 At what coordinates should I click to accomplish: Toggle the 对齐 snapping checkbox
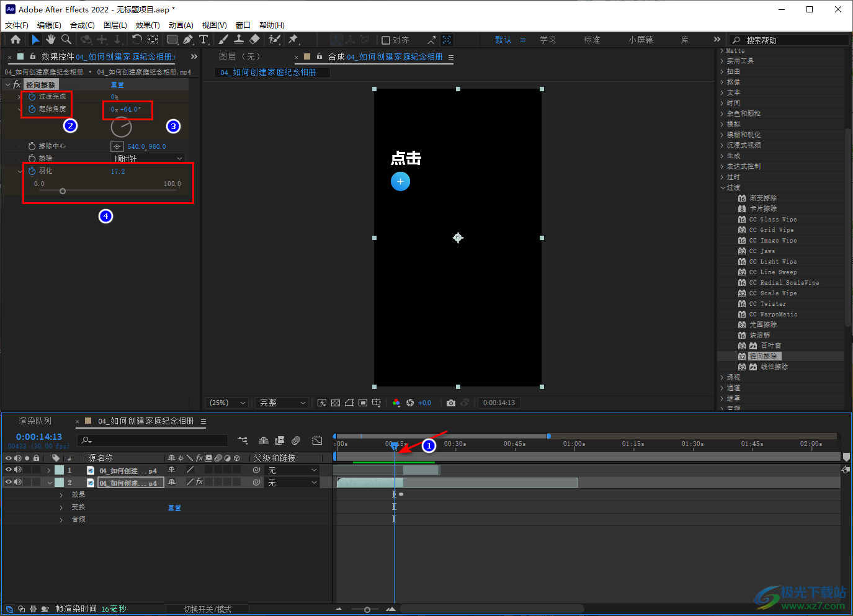[x=386, y=40]
